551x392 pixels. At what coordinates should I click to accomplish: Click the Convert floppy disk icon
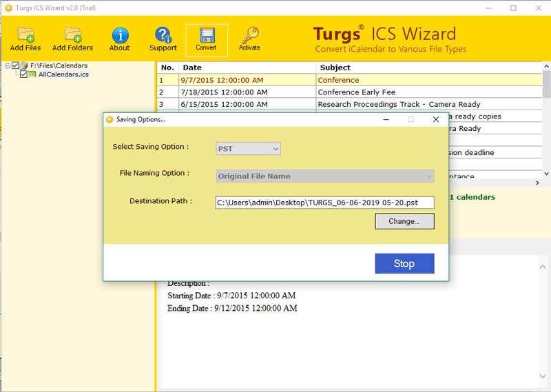[206, 34]
